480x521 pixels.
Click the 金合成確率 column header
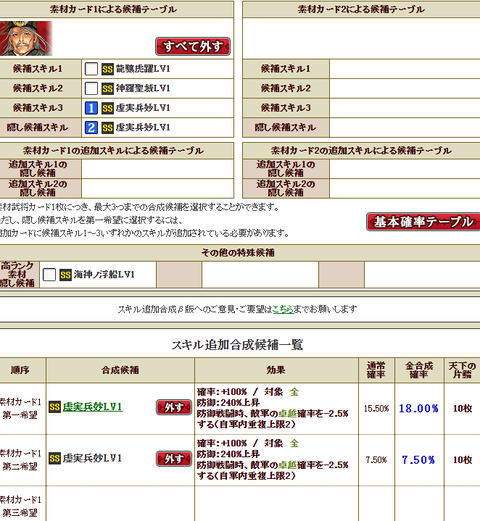coord(419,370)
